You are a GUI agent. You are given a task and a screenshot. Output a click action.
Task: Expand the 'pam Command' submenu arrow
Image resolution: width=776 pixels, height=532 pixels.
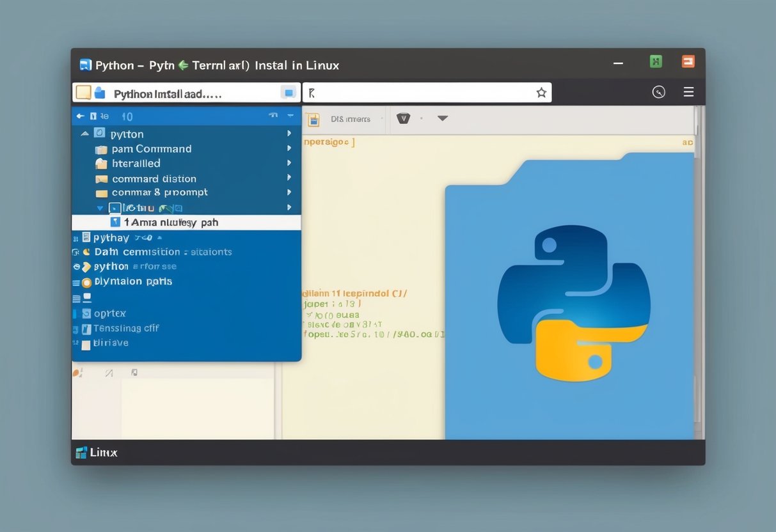289,148
